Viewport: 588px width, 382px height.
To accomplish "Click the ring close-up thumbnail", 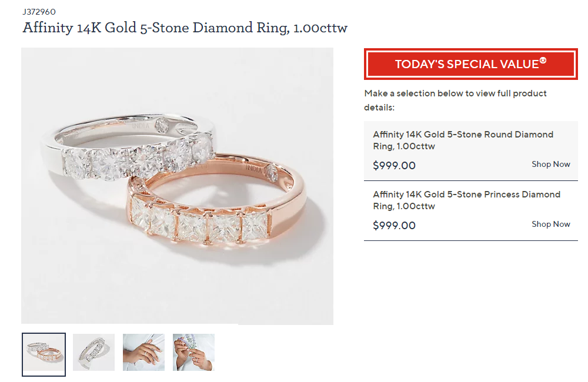I will point(193,352).
